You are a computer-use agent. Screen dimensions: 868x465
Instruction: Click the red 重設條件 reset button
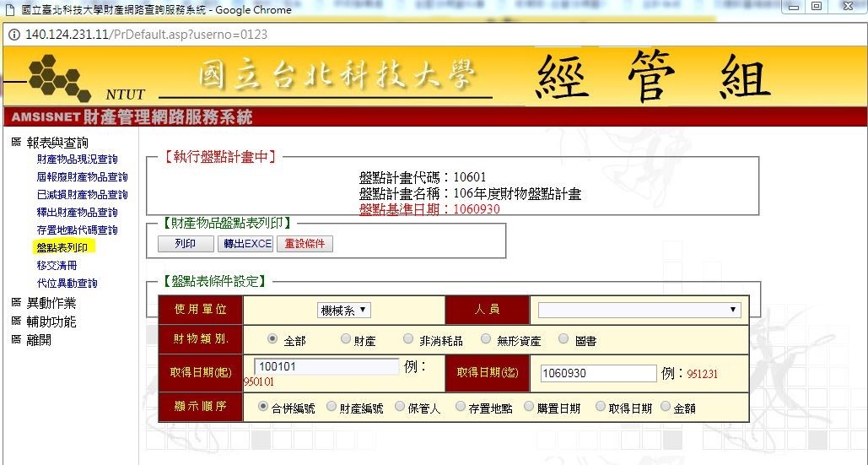point(305,244)
